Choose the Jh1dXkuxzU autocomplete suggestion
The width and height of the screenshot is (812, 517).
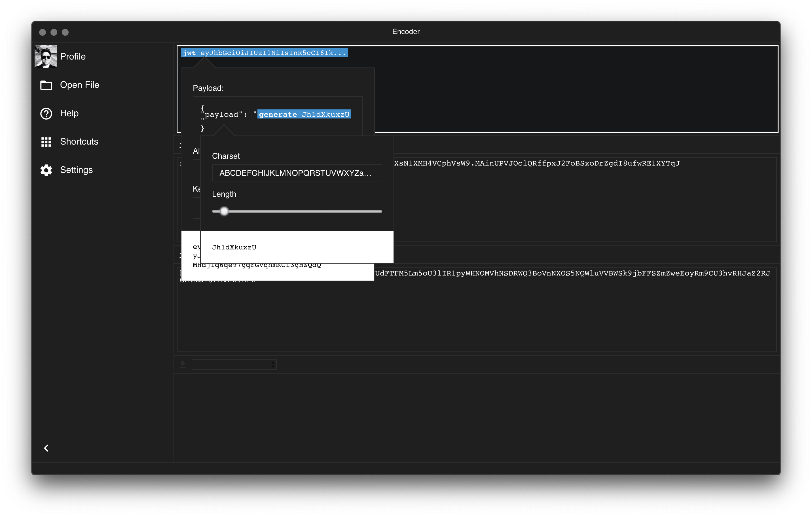[234, 247]
